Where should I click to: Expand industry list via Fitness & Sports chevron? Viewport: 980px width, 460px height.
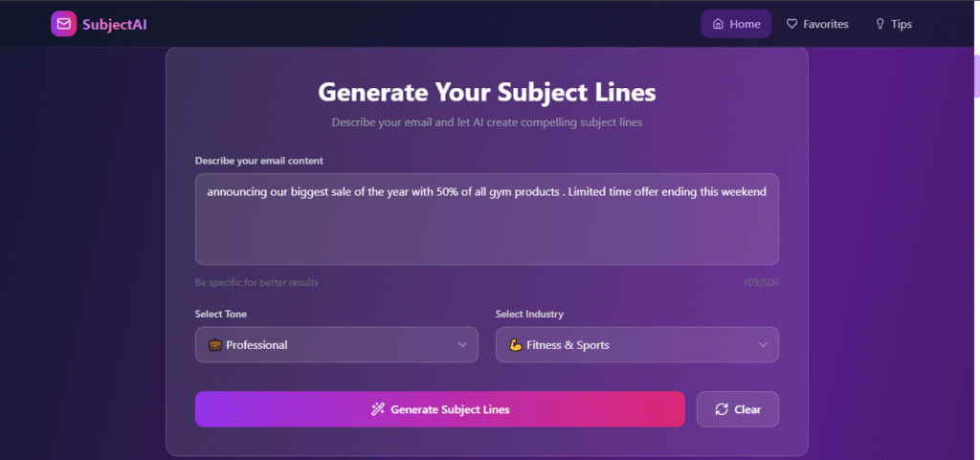(764, 345)
